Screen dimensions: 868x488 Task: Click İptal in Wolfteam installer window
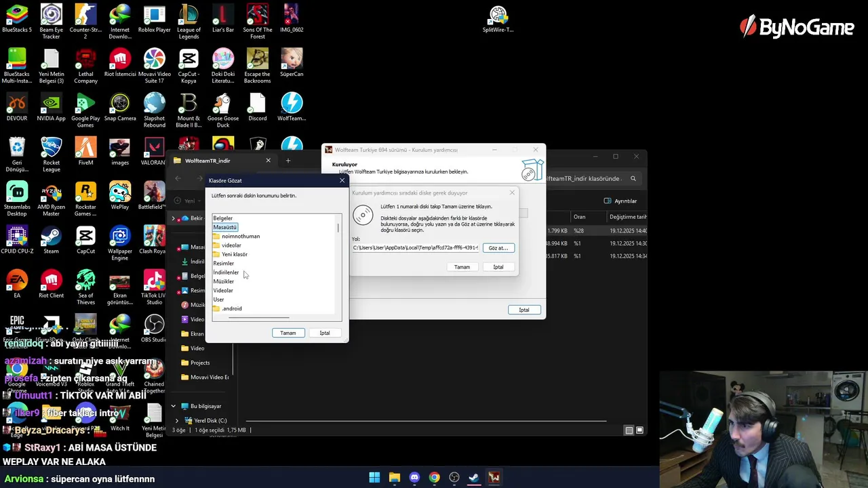524,310
